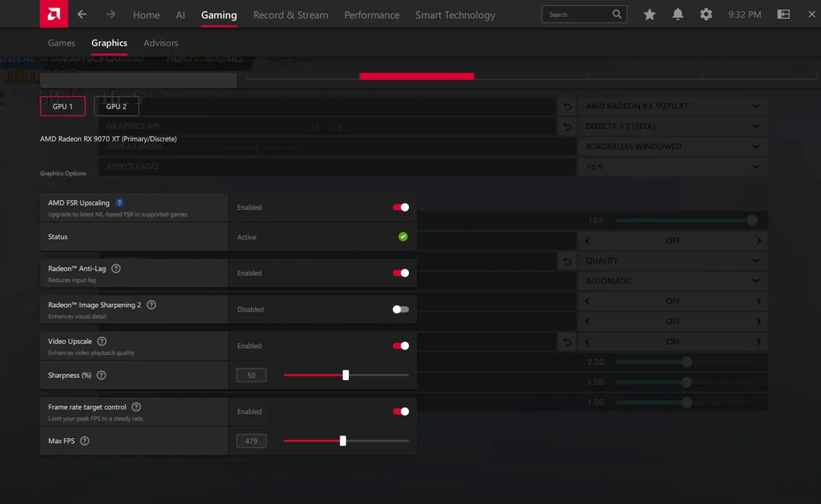Image resolution: width=821 pixels, height=504 pixels.
Task: Go forward with the right arrow
Action: pos(110,14)
